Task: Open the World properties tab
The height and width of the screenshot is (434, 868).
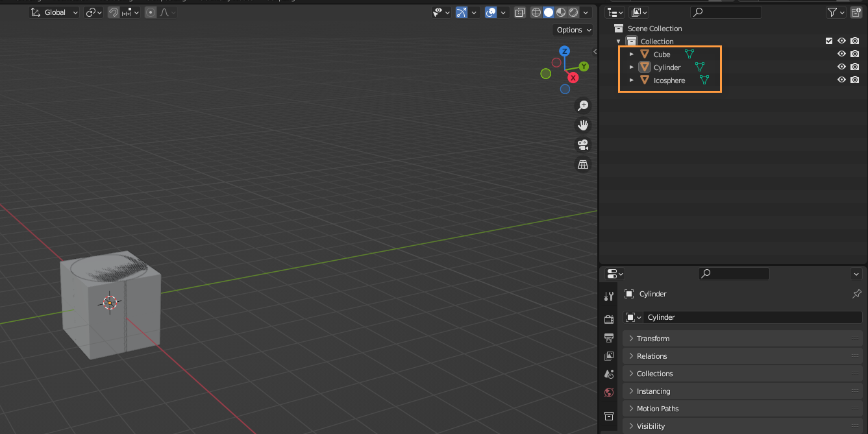Action: click(x=609, y=392)
